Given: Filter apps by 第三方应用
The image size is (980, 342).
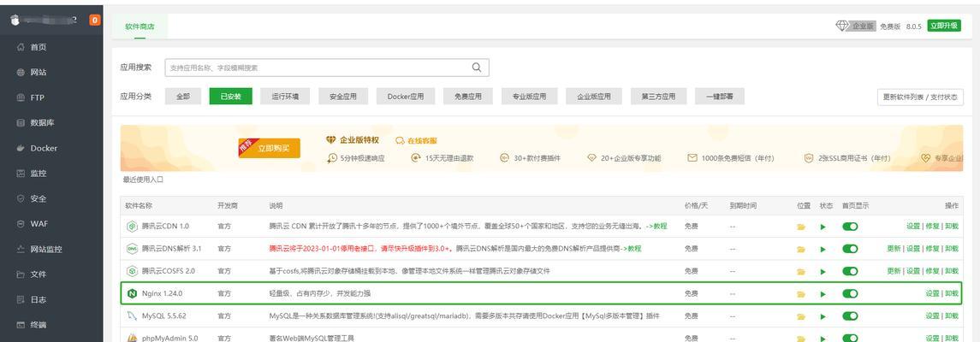Looking at the screenshot, I should (x=658, y=97).
